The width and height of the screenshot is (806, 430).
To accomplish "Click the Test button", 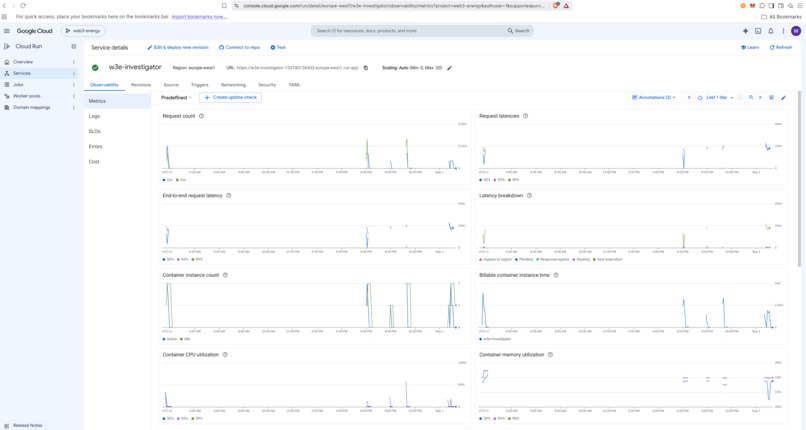I will [x=278, y=47].
